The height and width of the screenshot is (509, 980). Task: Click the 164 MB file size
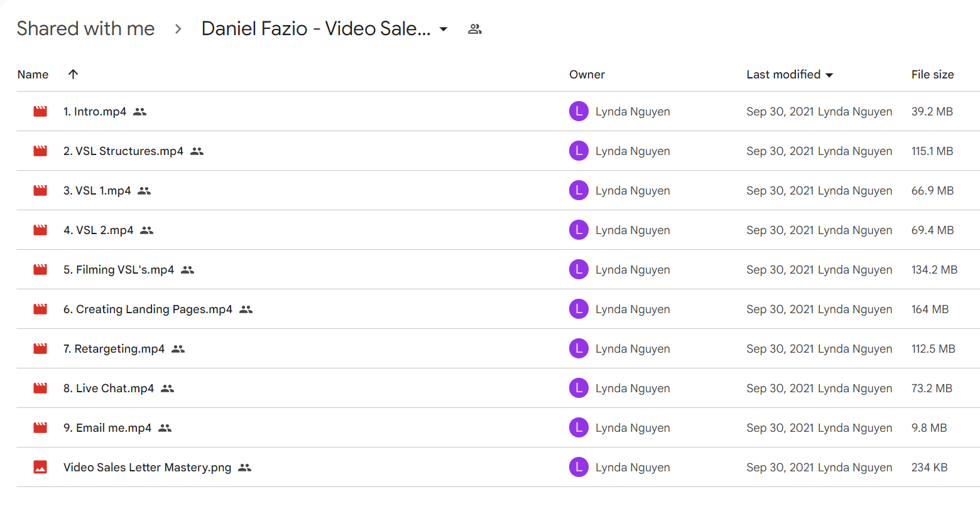point(930,309)
